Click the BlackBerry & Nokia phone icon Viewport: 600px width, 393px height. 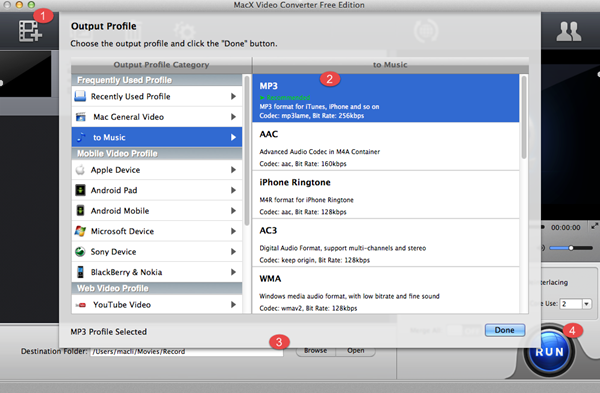[80, 272]
